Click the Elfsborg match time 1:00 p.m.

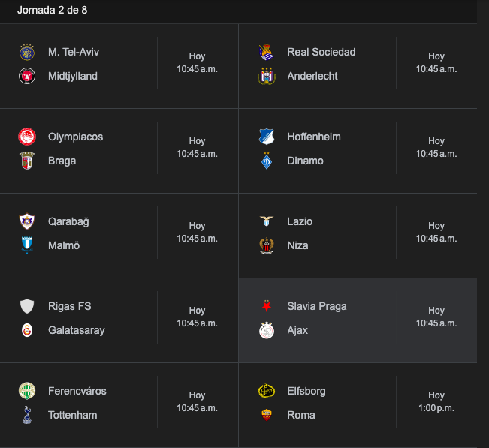[436, 408]
